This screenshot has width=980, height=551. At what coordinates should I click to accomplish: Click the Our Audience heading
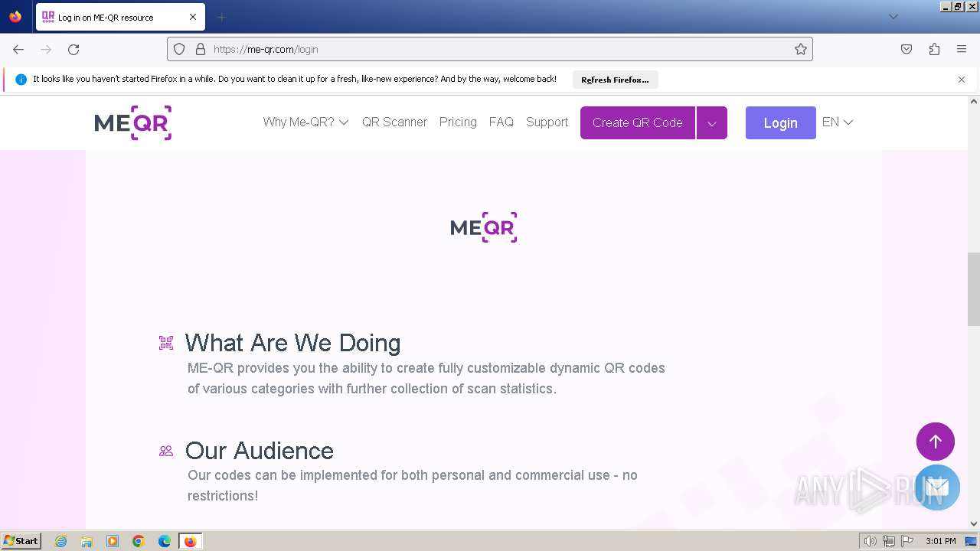coord(260,451)
